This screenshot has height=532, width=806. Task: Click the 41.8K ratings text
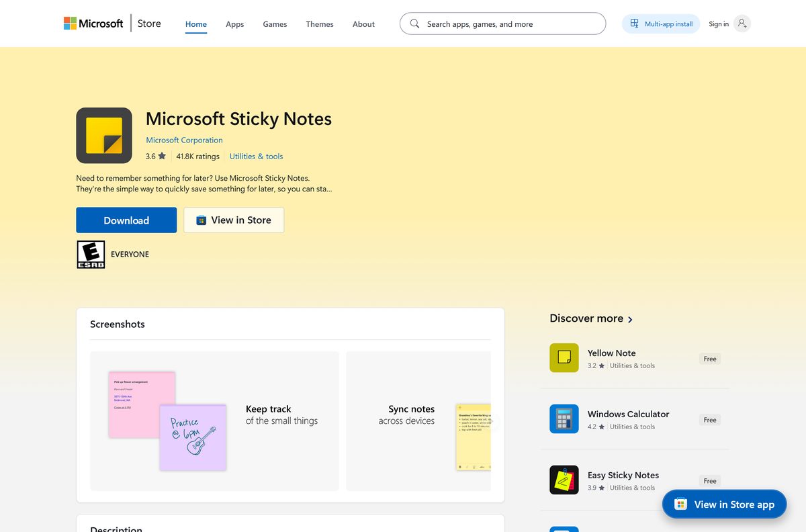click(197, 157)
